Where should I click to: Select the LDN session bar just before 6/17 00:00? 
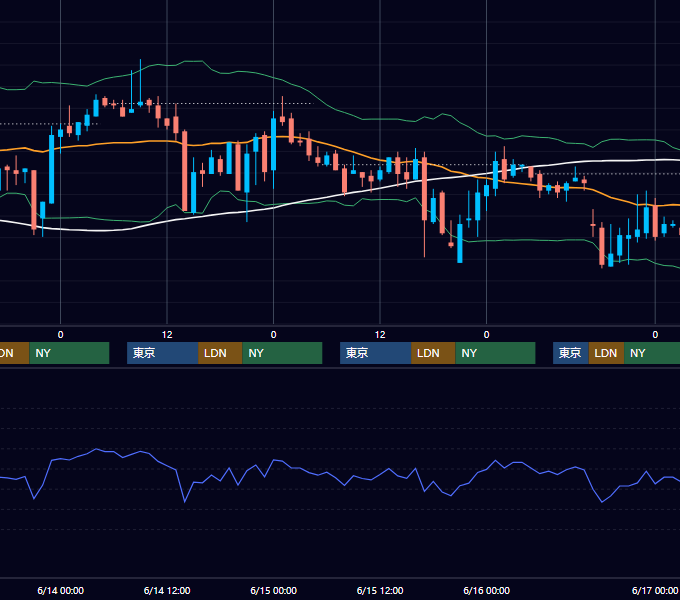(606, 353)
